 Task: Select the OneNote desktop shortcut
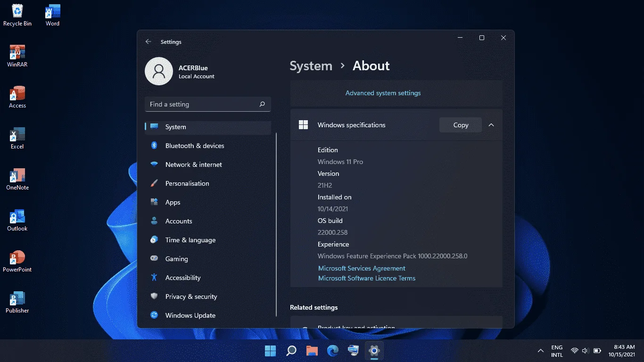[x=17, y=179]
